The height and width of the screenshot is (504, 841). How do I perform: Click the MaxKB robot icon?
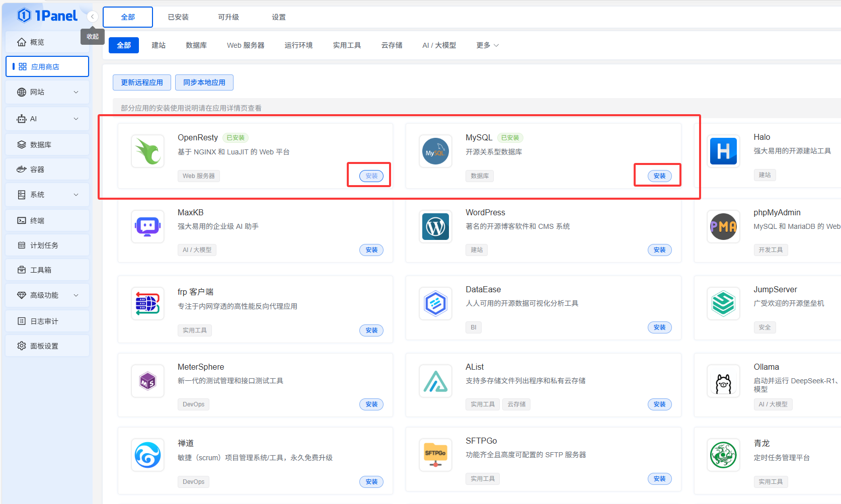(x=147, y=227)
